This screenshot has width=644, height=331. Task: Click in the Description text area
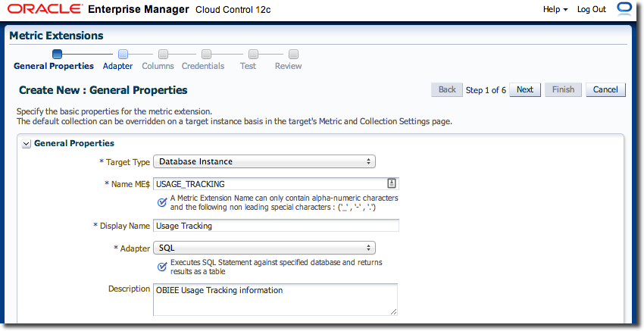[273, 298]
